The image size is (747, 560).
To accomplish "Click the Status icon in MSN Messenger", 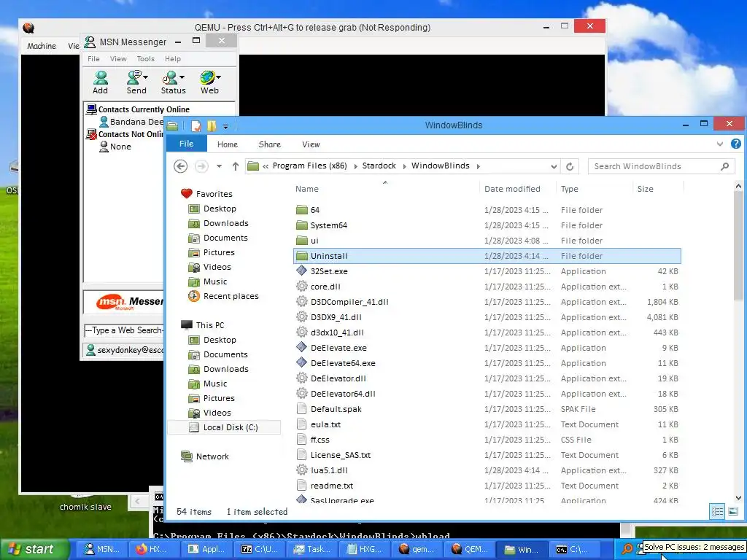I will [x=169, y=77].
